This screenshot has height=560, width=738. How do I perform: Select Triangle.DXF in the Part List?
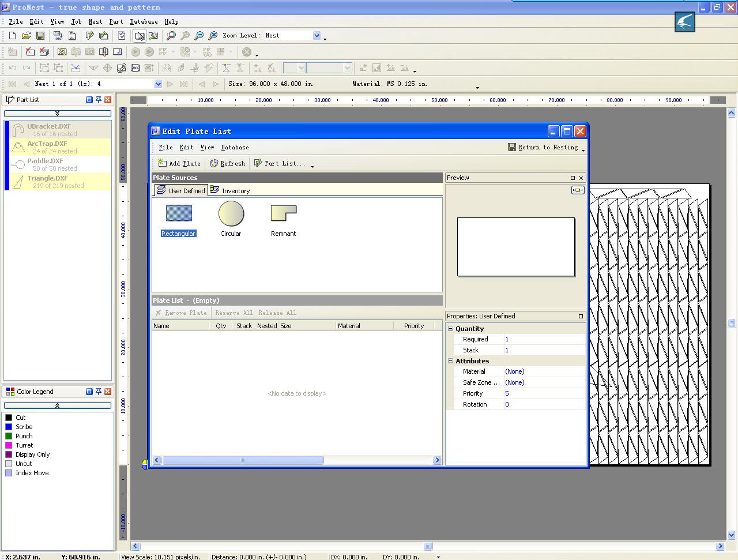click(x=58, y=182)
